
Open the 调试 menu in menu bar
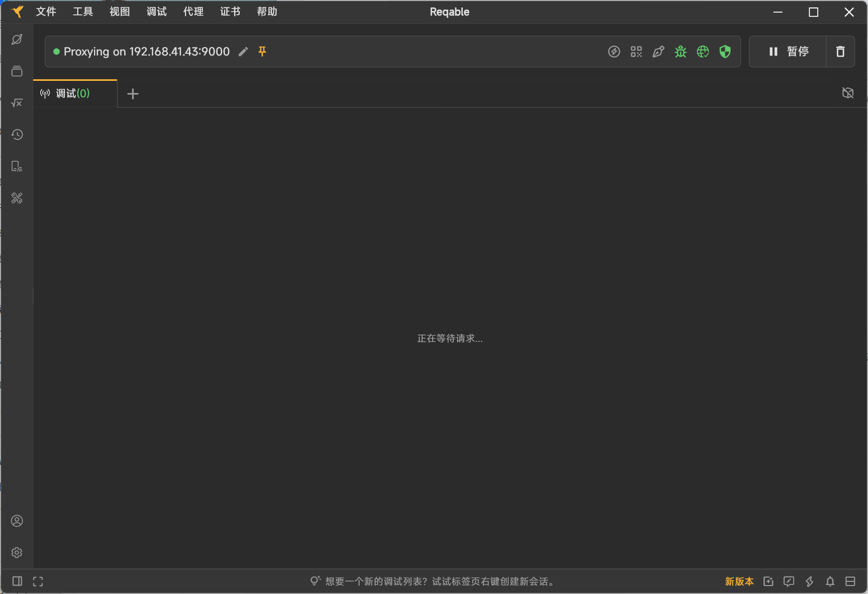click(x=156, y=12)
